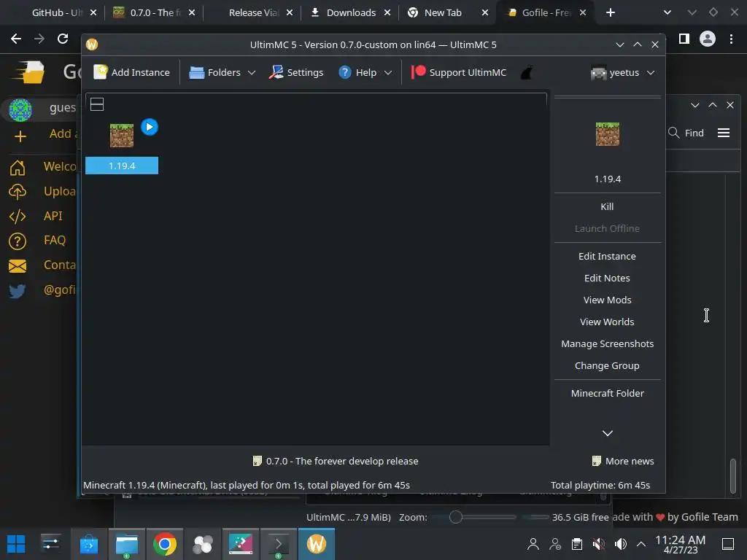Click the More news button
The height and width of the screenshot is (560, 747).
(623, 461)
